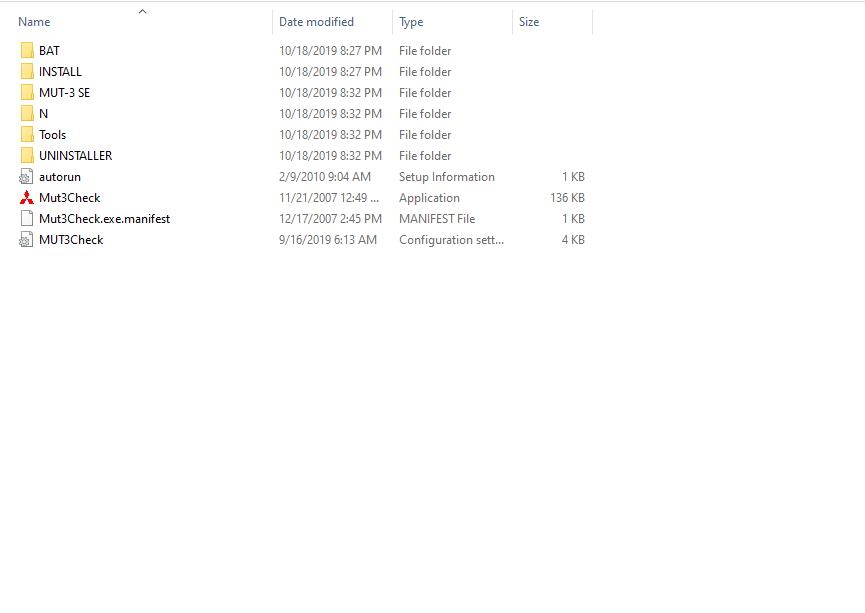
Task: Click the Mut3Check.exe.manifest blank file icon
Action: pyautogui.click(x=26, y=218)
